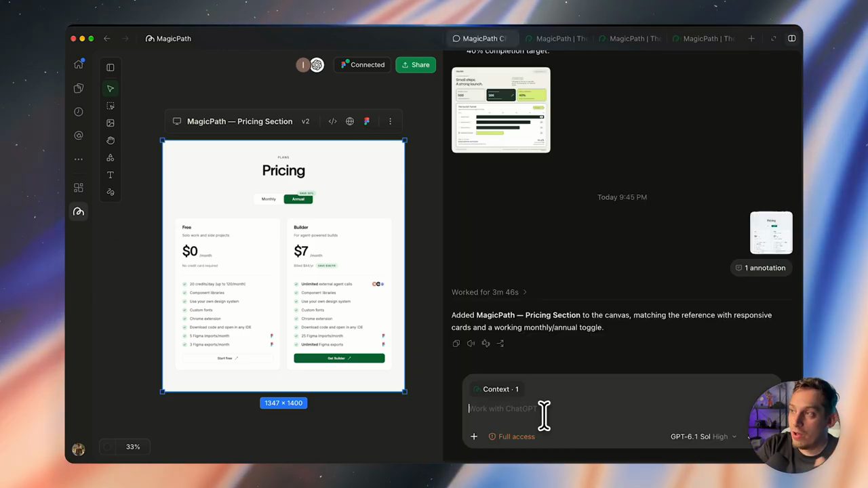
Task: Select the arrow pointer tool
Action: [x=111, y=89]
